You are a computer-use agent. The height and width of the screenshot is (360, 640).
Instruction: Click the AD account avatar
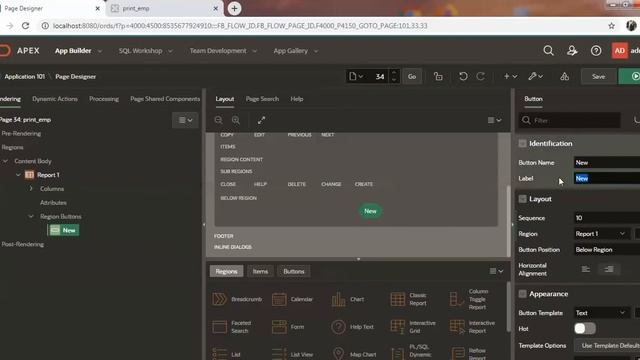[x=619, y=51]
